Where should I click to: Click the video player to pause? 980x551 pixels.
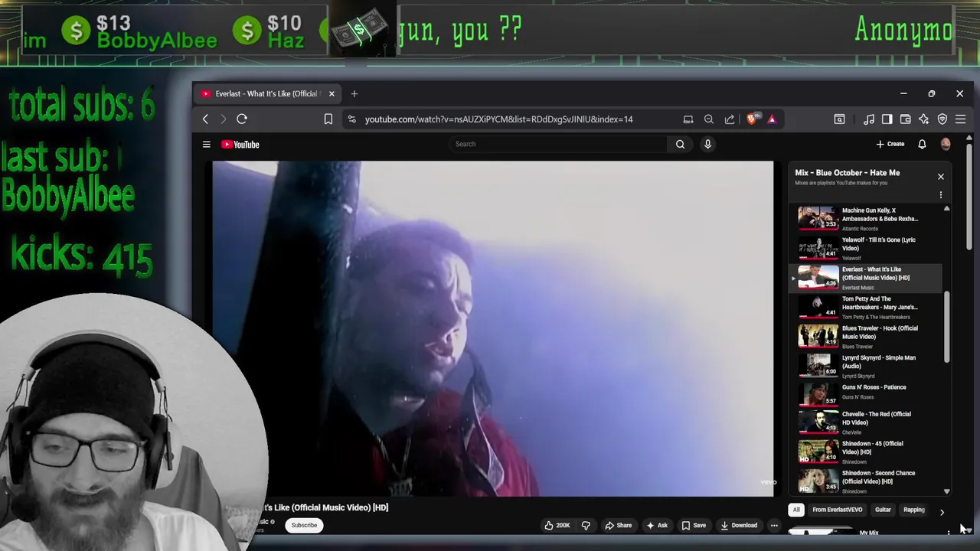tap(493, 328)
